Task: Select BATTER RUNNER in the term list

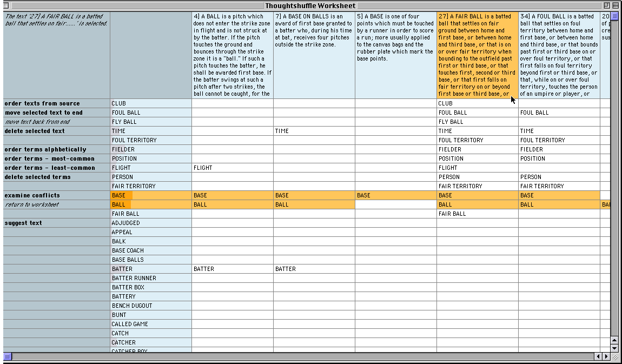Action: 151,278
